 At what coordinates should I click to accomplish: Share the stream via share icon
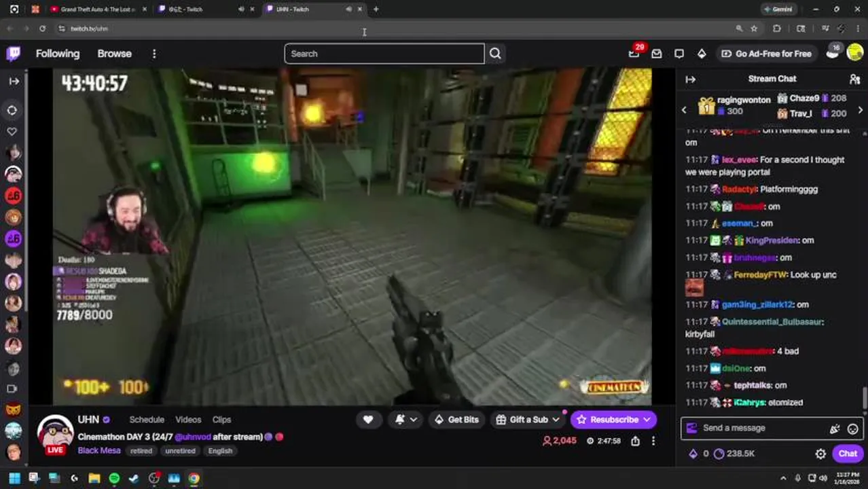635,441
